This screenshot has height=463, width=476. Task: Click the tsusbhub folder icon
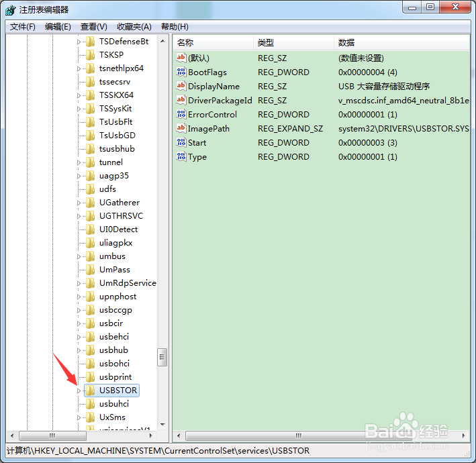point(90,149)
